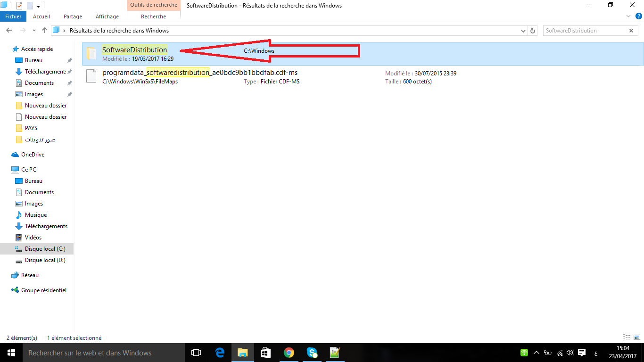
Task: Go up one folder level
Action: [44, 31]
